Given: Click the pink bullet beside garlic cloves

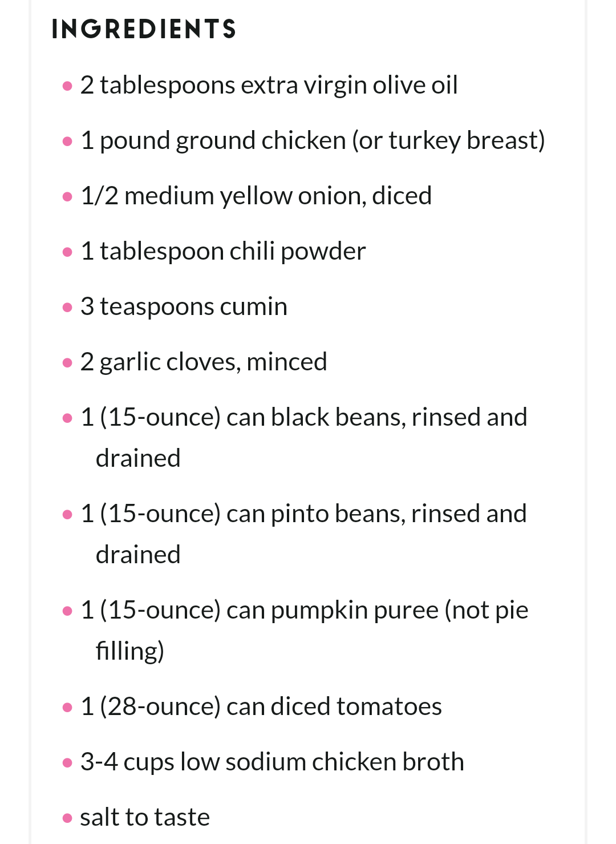Looking at the screenshot, I should click(x=67, y=363).
